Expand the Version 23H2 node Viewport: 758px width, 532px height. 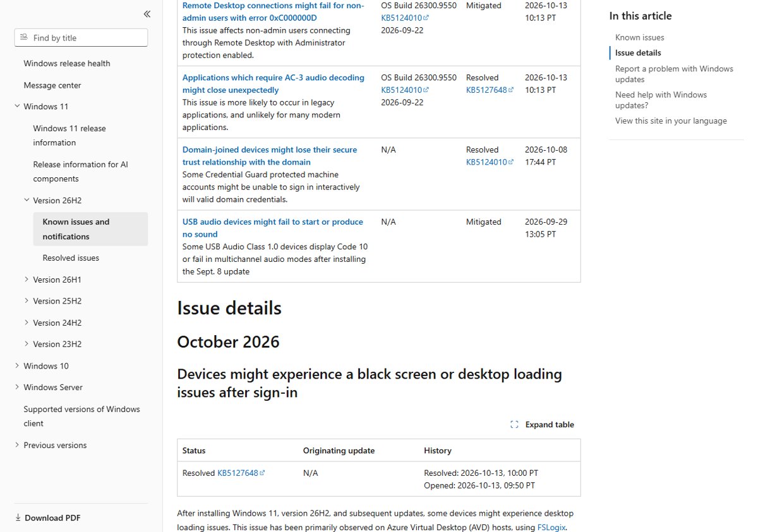tap(27, 344)
